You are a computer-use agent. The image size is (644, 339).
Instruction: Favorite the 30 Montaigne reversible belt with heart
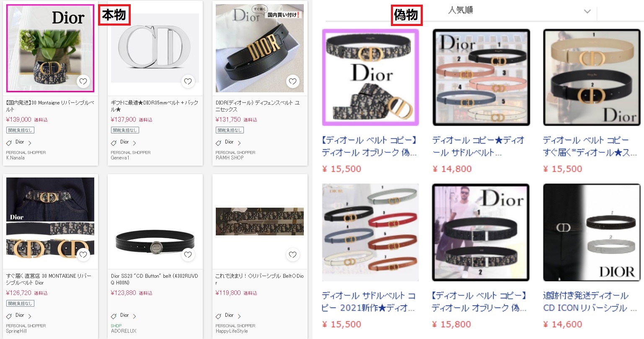click(83, 81)
